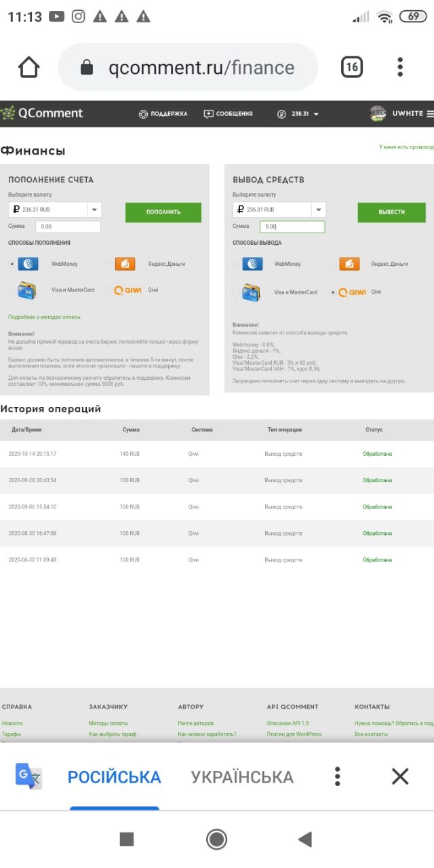Open the Поддержка support link
Image resolution: width=434 pixels, height=868 pixels.
[163, 114]
